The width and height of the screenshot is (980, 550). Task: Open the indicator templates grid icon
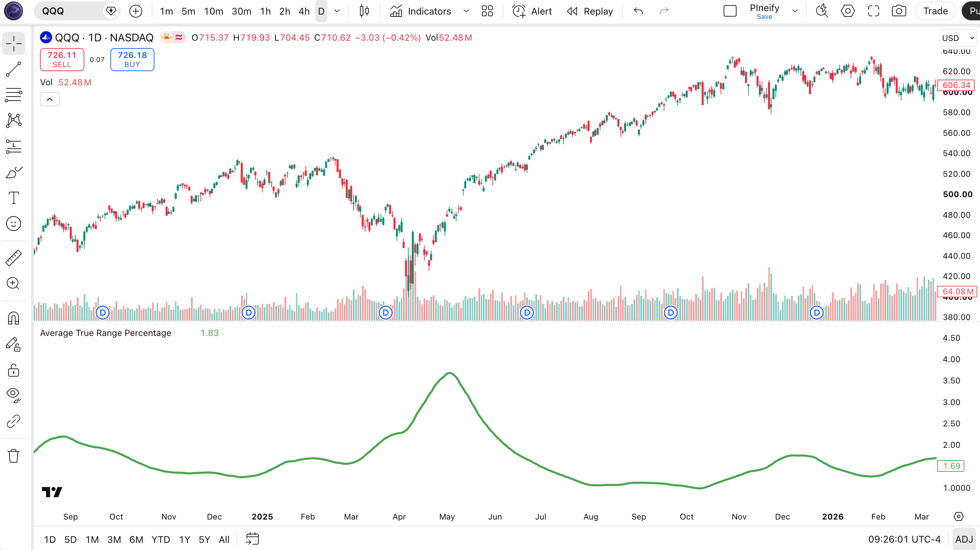pos(487,11)
